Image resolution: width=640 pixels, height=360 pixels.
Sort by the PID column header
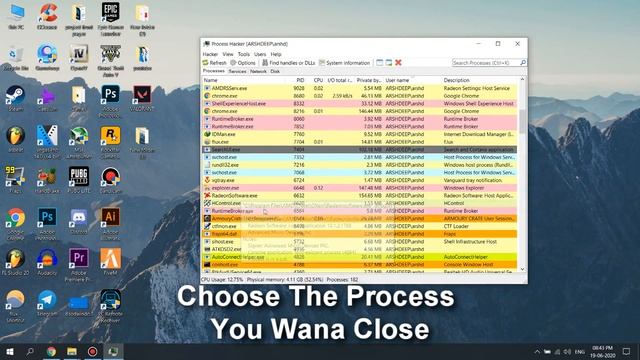click(x=300, y=80)
